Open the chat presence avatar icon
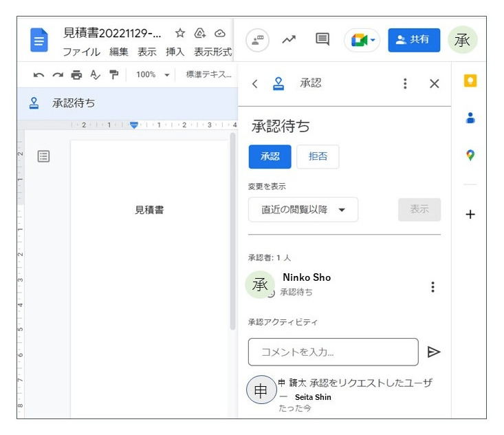This screenshot has width=504, height=435. pyautogui.click(x=257, y=40)
